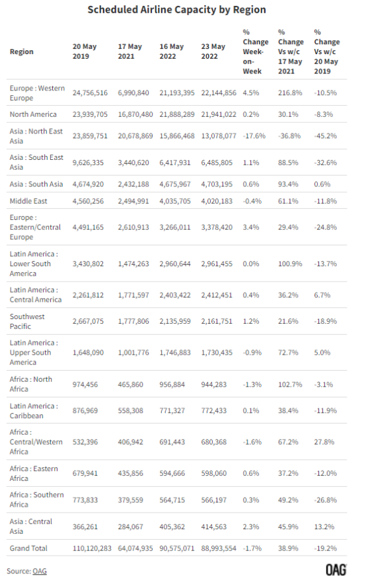The image size is (366, 588).
Task: Click the North America row label
Action: [33, 114]
